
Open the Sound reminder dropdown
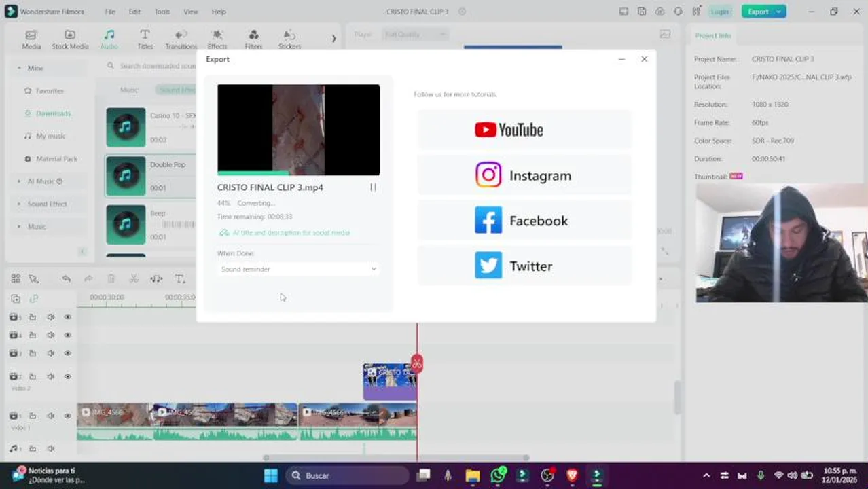pos(298,269)
